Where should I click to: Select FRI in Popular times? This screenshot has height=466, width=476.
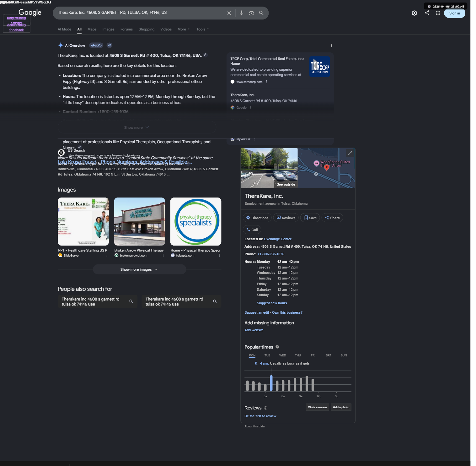tap(313, 355)
